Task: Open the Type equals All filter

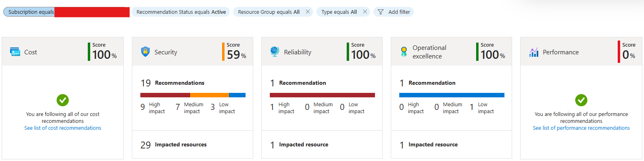Action: (x=339, y=12)
